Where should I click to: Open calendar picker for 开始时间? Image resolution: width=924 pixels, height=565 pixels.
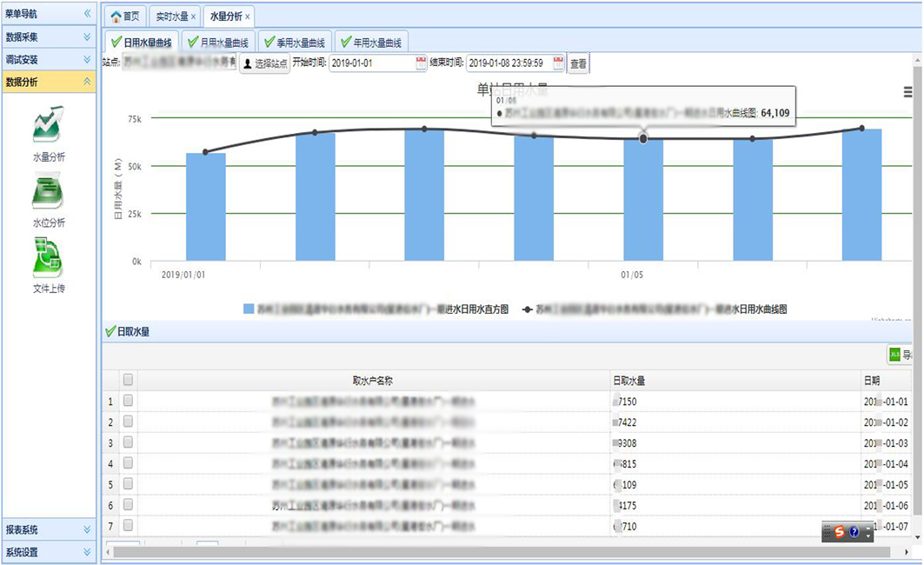tap(421, 63)
